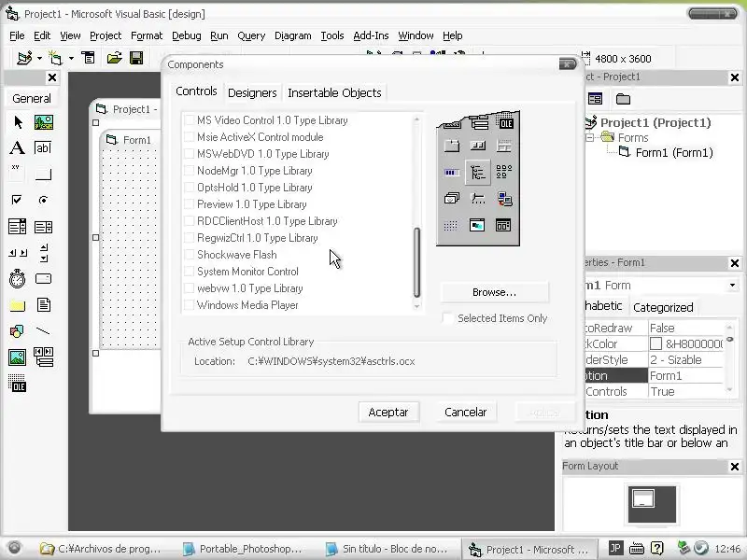Select the OptionButton tool in toolbox
Screen dimensions: 747x560
(43, 200)
